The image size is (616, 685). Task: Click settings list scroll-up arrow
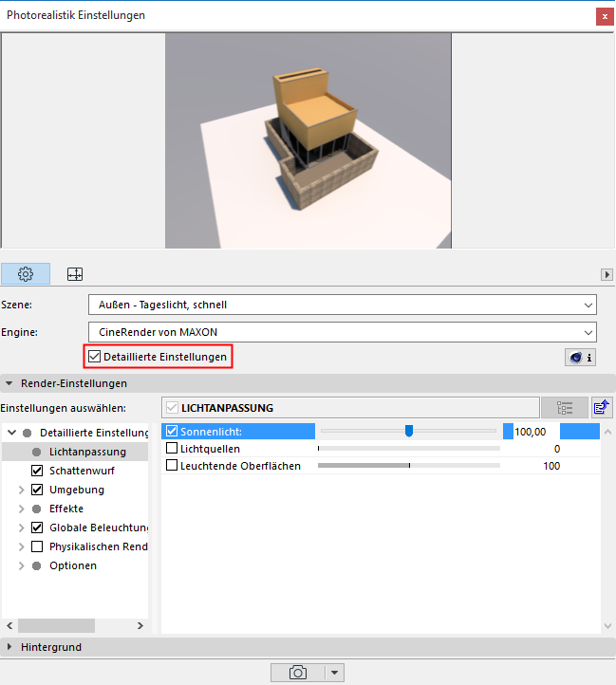point(607,432)
